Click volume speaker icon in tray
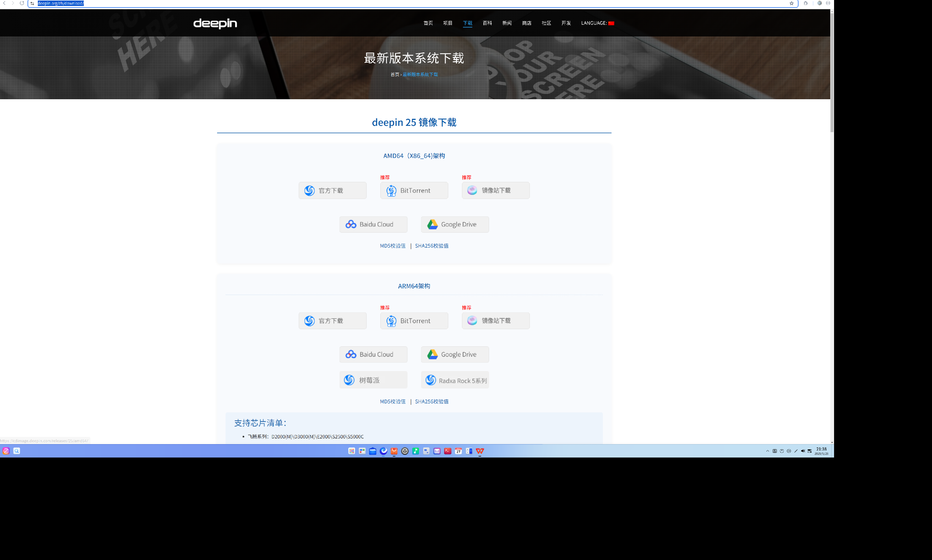This screenshot has width=932, height=560. tap(803, 451)
